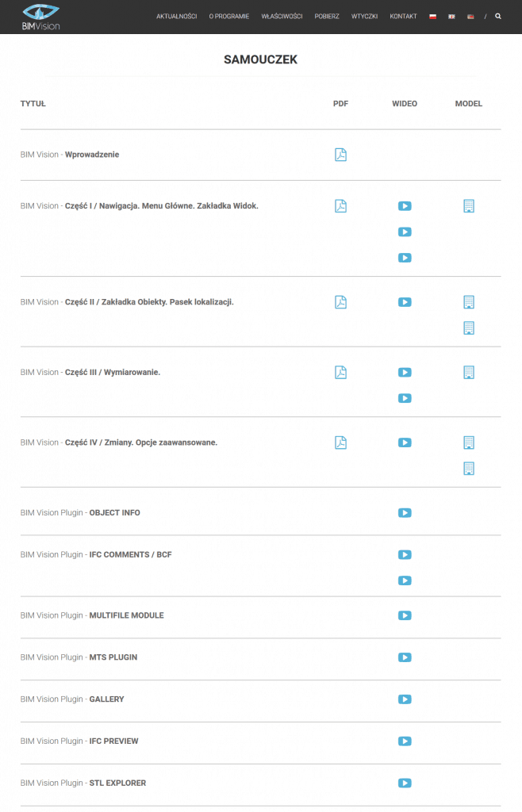Open the PDF for Wprowadzenie tutorial
Viewport: 522px width, 812px height.
(340, 155)
